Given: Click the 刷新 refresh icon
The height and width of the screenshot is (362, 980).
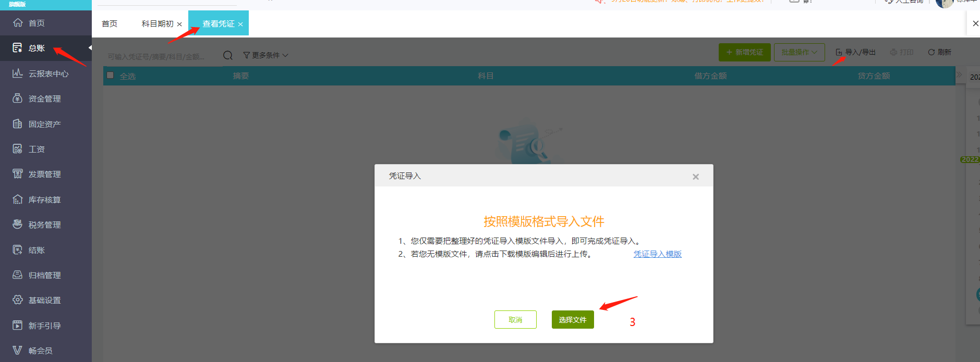Looking at the screenshot, I should pyautogui.click(x=931, y=52).
